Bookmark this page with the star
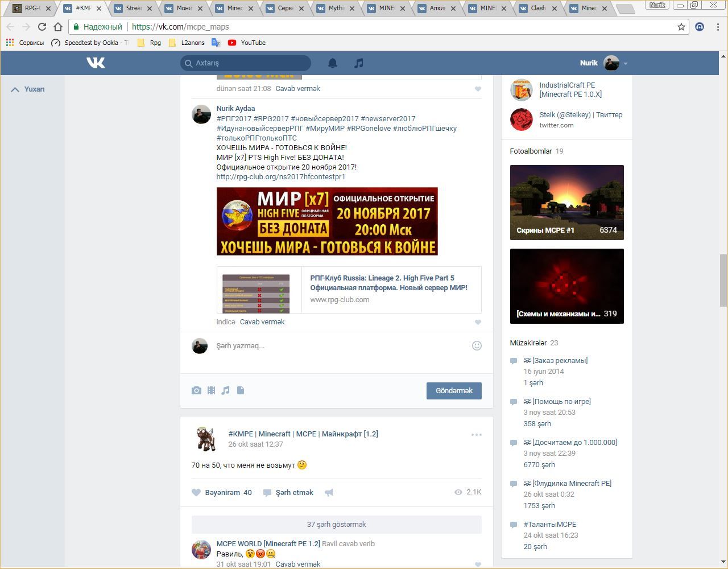Image resolution: width=728 pixels, height=569 pixels. tap(681, 27)
